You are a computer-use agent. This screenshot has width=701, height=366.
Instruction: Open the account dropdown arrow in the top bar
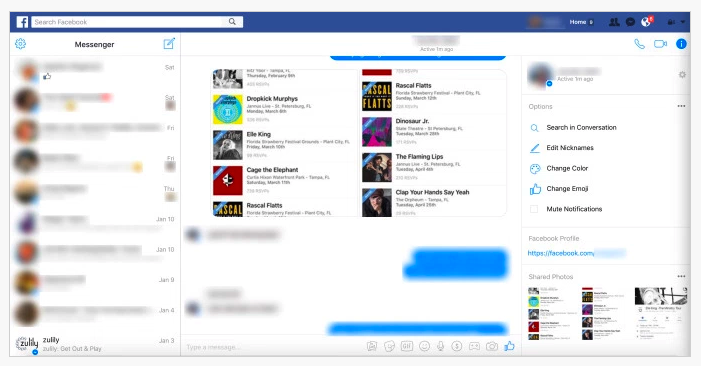point(683,22)
